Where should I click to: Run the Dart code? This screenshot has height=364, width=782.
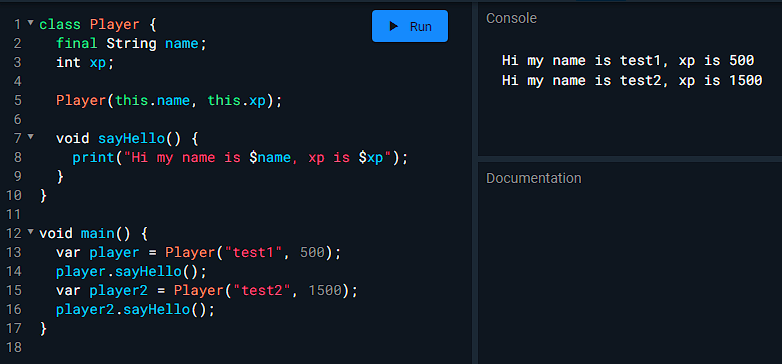click(409, 26)
